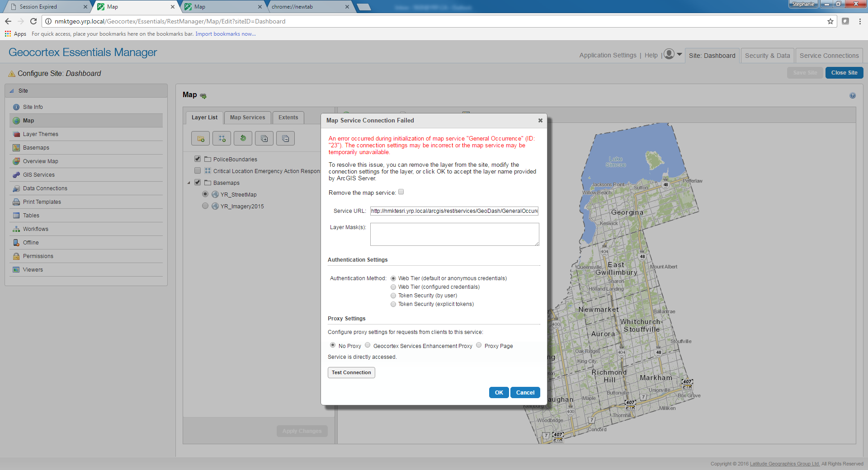Select Geocortex Services Enhancement Proxy option
Viewport: 868px width, 470px height.
(368, 345)
